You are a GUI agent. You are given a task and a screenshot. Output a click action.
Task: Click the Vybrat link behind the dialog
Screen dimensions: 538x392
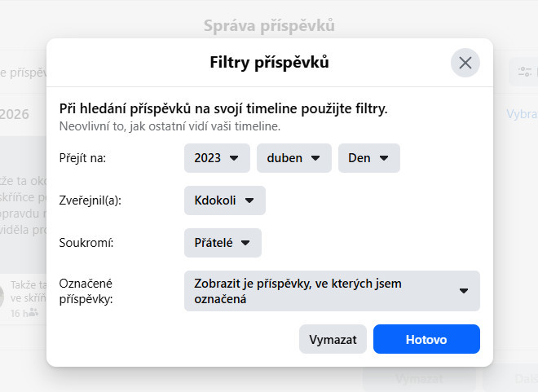[x=522, y=114]
